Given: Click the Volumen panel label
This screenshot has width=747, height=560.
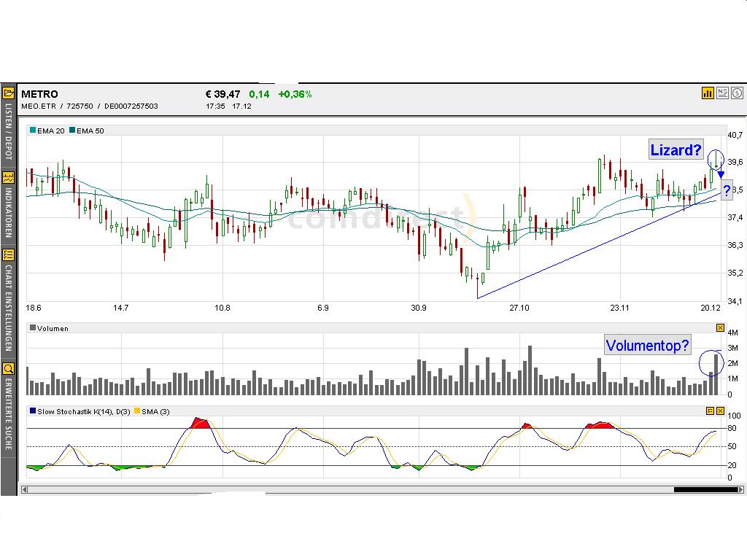Looking at the screenshot, I should click(53, 329).
